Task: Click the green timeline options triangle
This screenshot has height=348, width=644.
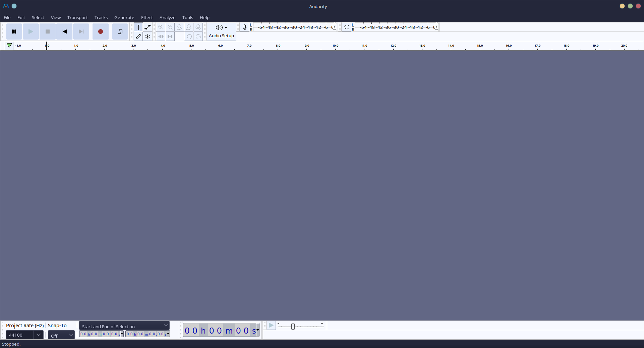Action: point(9,46)
